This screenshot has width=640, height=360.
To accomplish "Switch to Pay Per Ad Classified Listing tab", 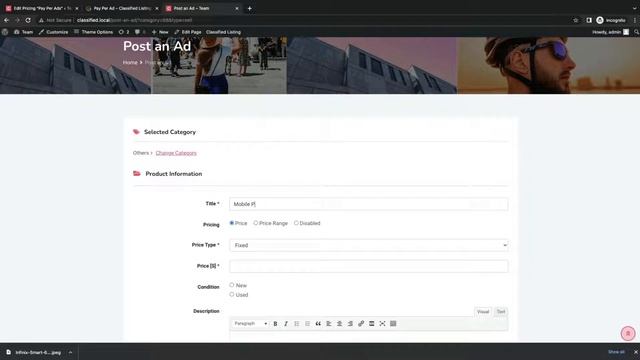I will [x=121, y=8].
